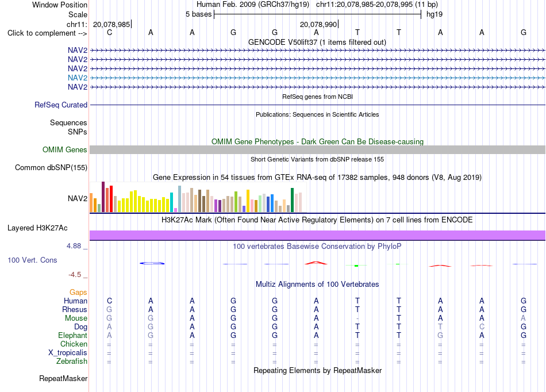Click the 'hg19' label beside the scale bar
546x392 pixels.
click(x=435, y=14)
